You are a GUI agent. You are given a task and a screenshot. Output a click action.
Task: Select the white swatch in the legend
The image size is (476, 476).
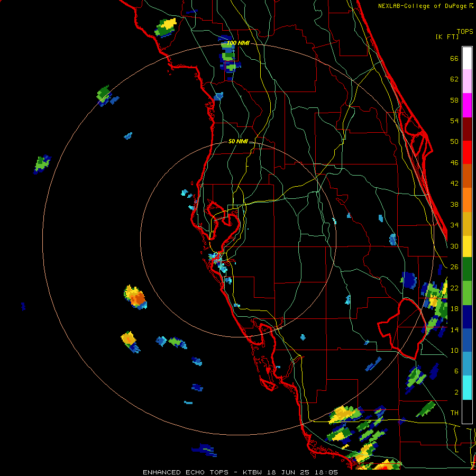[467, 58]
